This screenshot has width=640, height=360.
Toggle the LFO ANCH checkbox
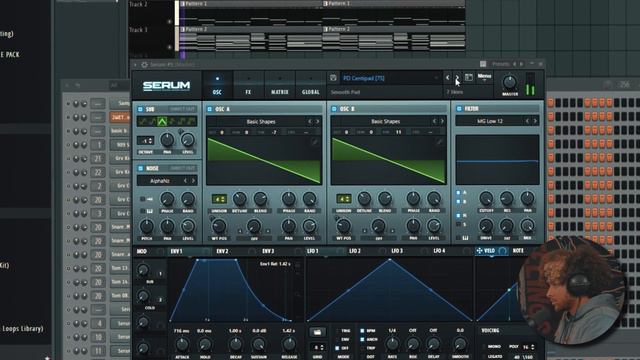[362, 340]
